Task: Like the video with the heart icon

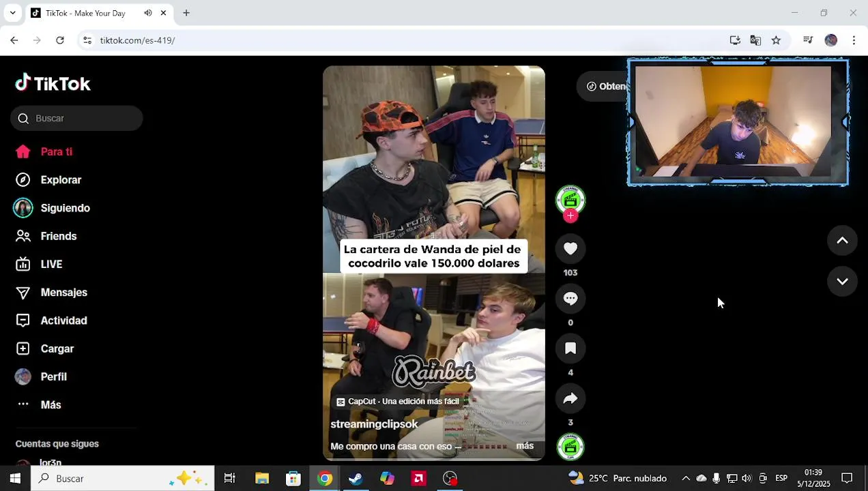Action: click(x=570, y=249)
